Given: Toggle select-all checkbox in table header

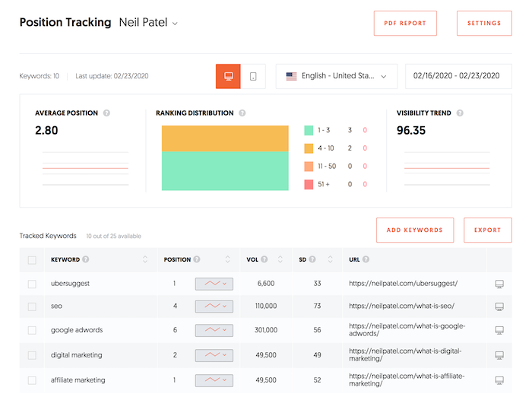Looking at the screenshot, I should (x=32, y=260).
